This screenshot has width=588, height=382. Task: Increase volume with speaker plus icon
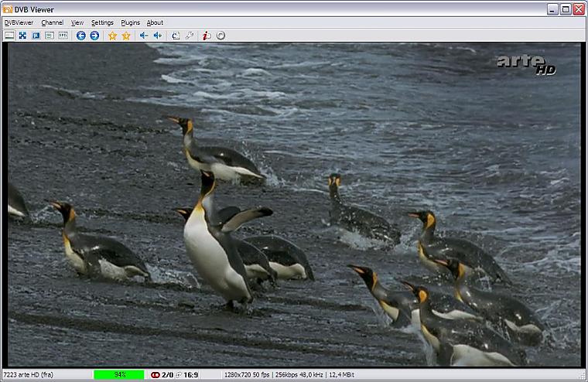(x=158, y=36)
